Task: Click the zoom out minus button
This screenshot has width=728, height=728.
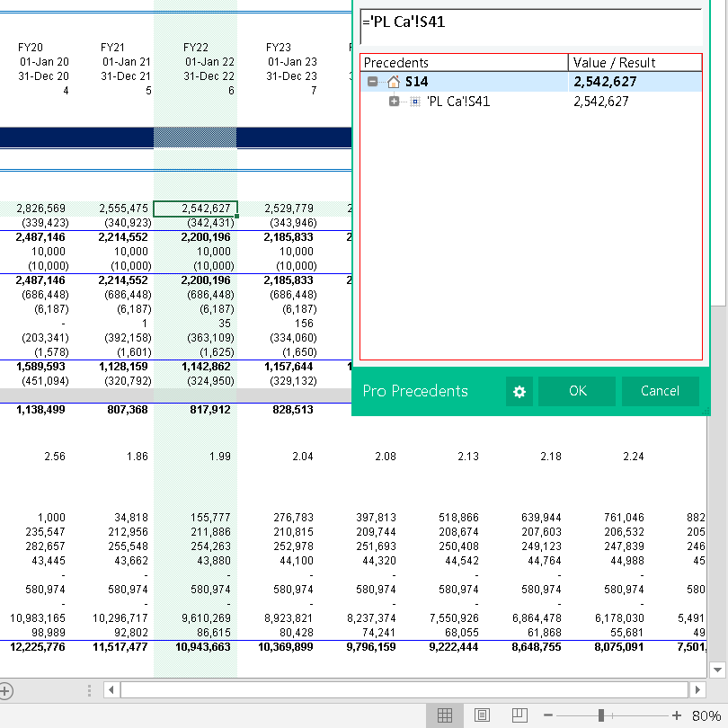Action: (x=548, y=715)
